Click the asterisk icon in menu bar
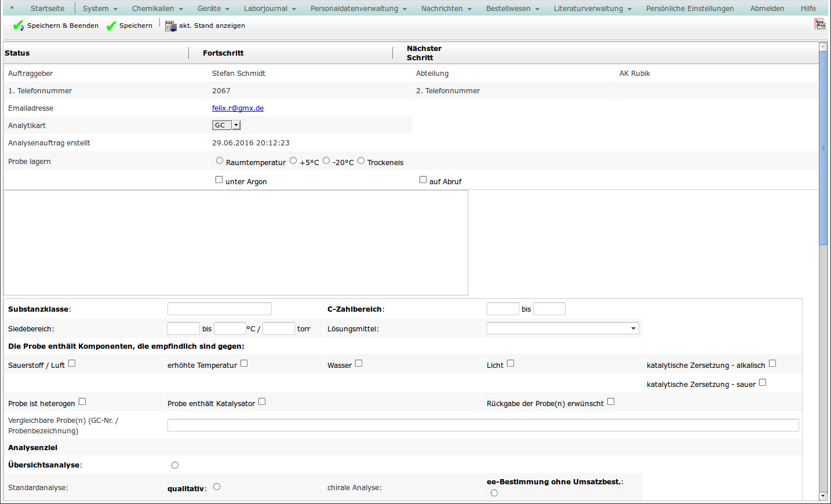The width and height of the screenshot is (831, 504). pos(12,9)
